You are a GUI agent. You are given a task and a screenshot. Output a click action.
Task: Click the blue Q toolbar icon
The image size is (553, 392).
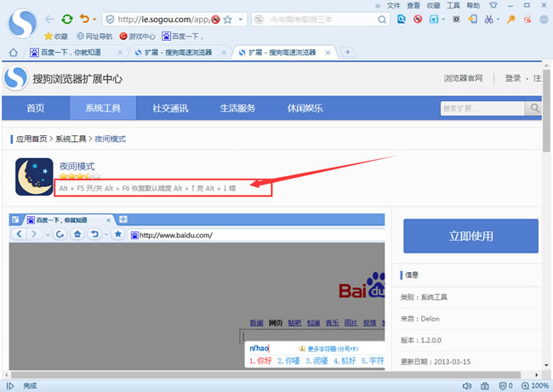[401, 19]
